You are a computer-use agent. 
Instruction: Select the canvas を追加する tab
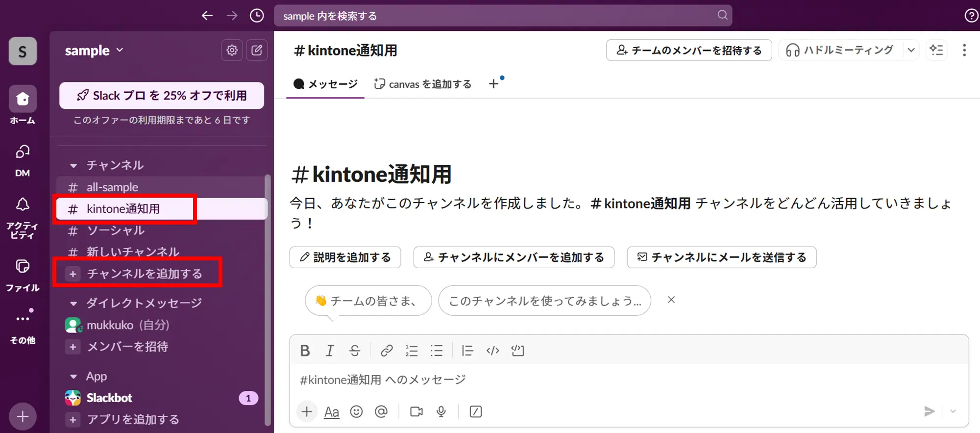pos(422,84)
